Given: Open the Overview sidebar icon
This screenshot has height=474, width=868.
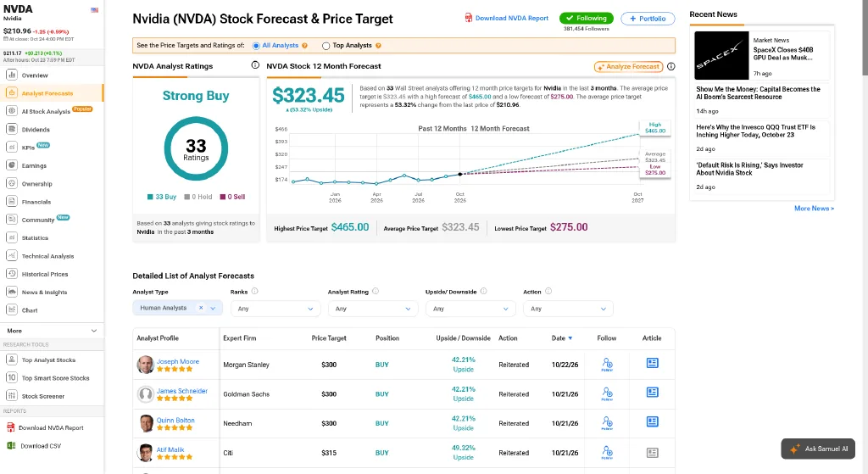Looking at the screenshot, I should pyautogui.click(x=11, y=75).
